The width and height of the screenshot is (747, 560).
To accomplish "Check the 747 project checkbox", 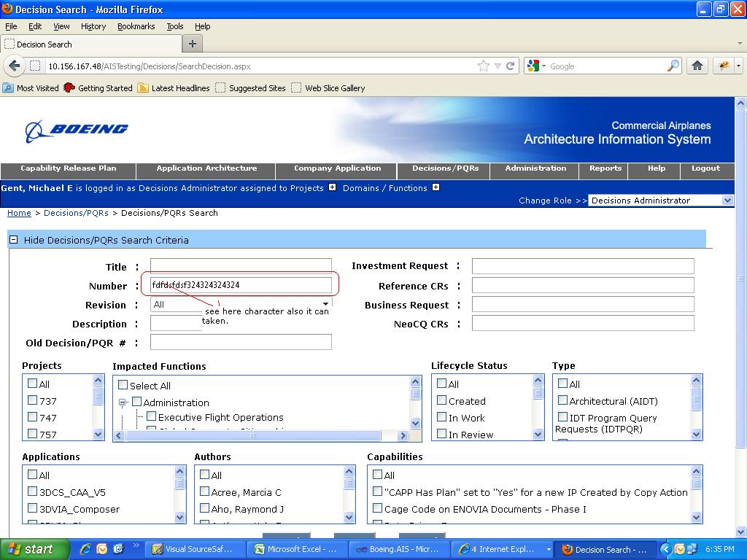I will point(32,416).
